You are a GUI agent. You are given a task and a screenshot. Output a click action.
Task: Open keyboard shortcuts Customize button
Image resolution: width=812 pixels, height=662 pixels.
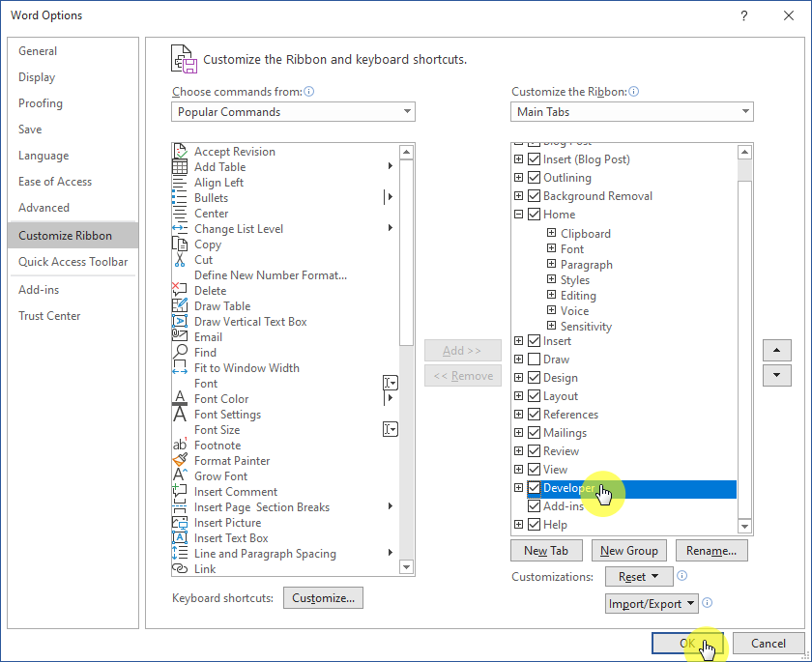pos(323,598)
